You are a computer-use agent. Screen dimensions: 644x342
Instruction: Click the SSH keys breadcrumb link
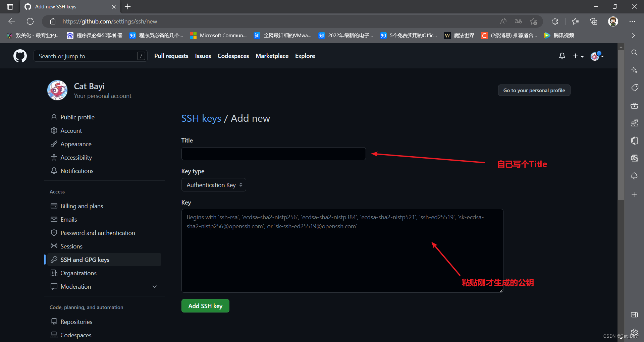coord(201,118)
